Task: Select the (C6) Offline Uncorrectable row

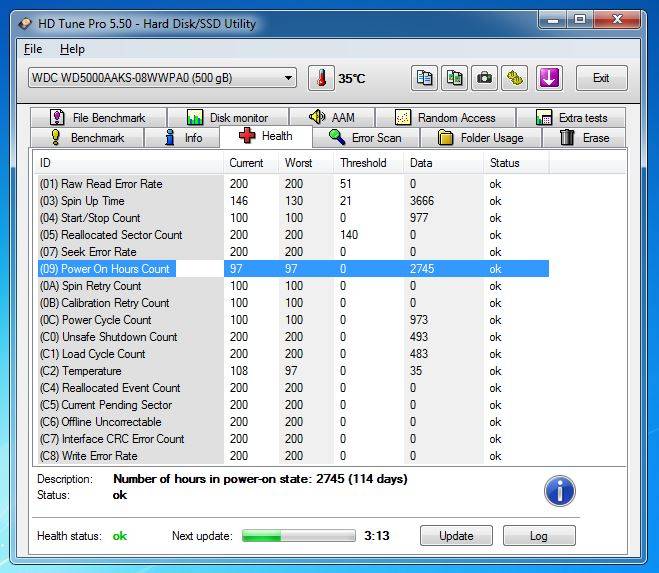Action: tap(293, 422)
